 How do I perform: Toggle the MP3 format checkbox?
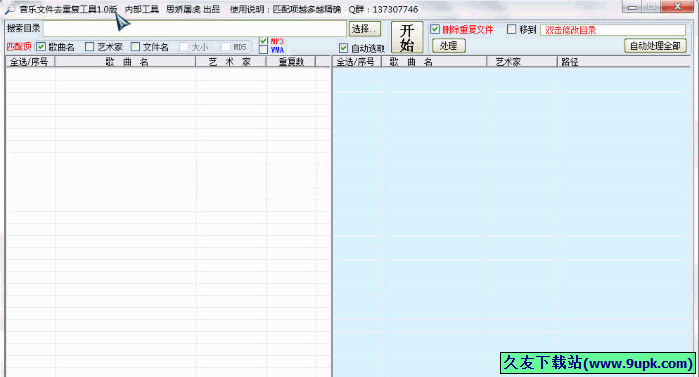pos(263,41)
